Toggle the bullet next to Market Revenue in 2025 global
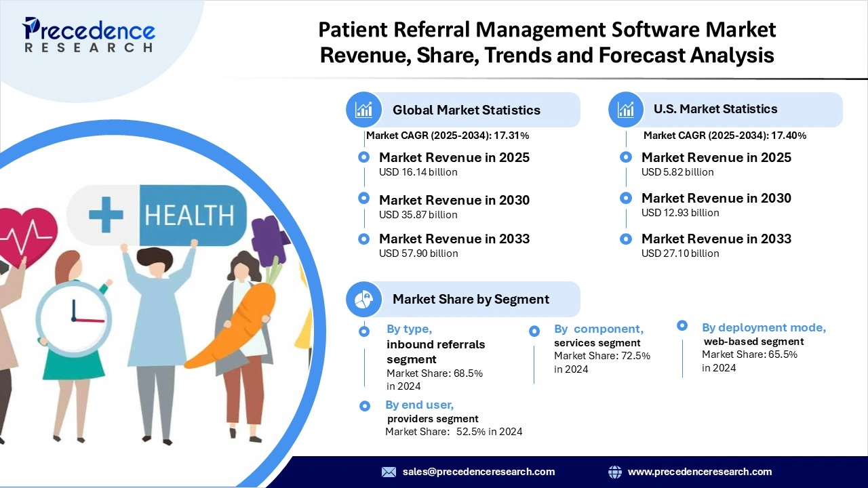 [x=364, y=157]
